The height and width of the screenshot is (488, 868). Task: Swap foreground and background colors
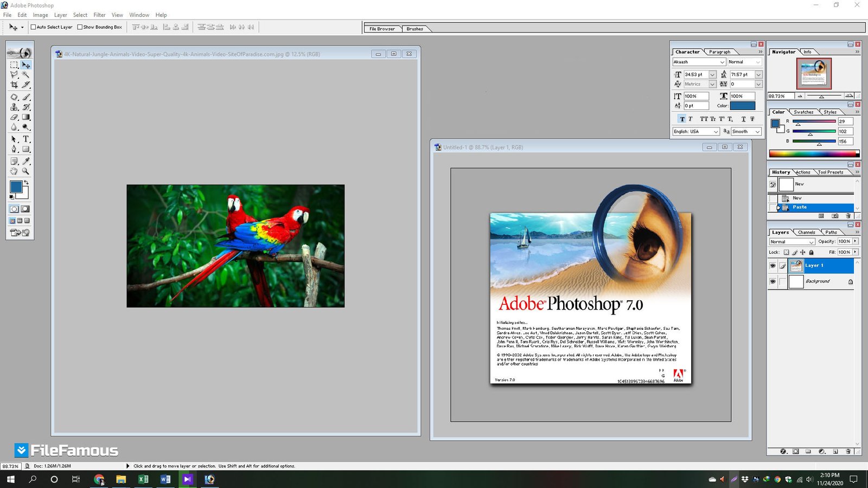[x=26, y=183]
